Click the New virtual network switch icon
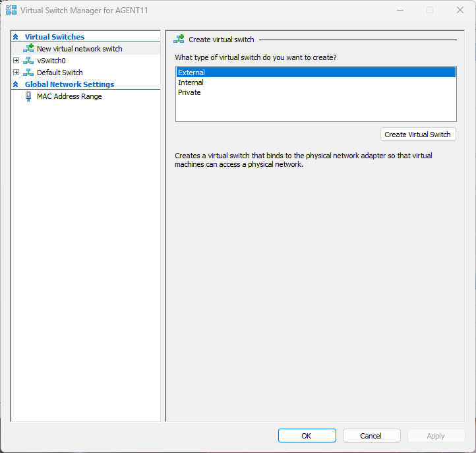 click(x=28, y=49)
